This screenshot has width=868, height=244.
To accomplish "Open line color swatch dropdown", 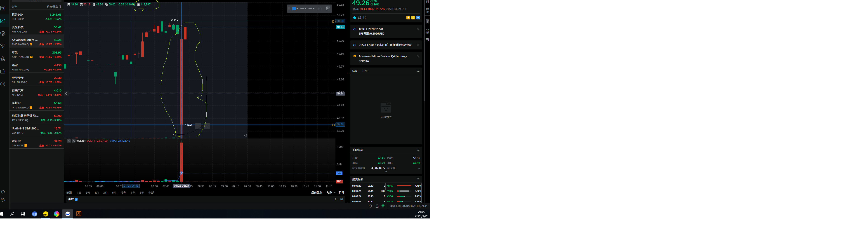I will [295, 8].
